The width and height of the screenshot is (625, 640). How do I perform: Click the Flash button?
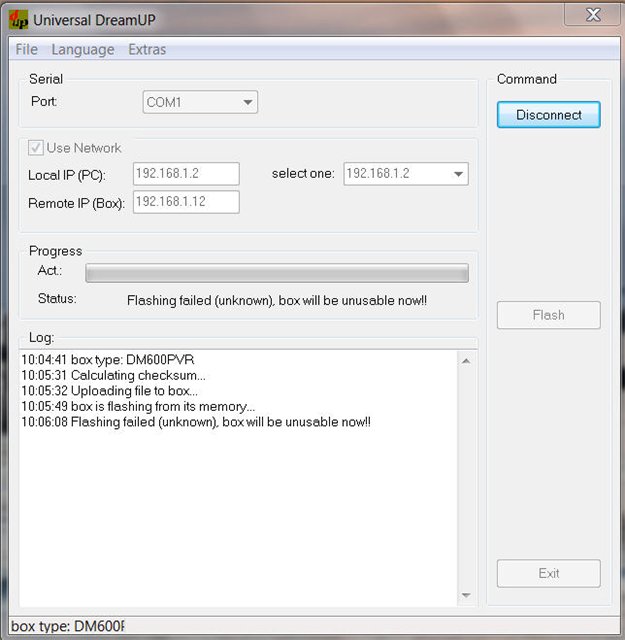pos(549,315)
